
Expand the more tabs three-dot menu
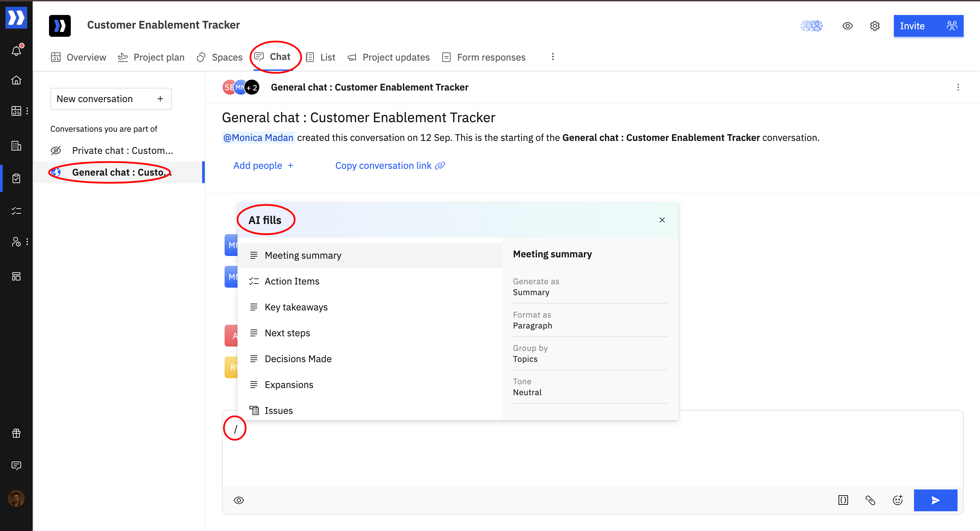tap(553, 57)
